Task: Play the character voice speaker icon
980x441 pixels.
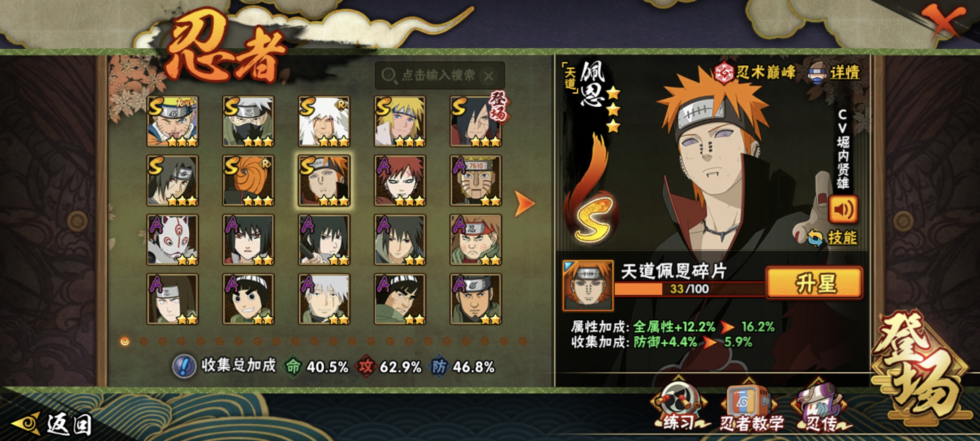Action: tap(843, 209)
